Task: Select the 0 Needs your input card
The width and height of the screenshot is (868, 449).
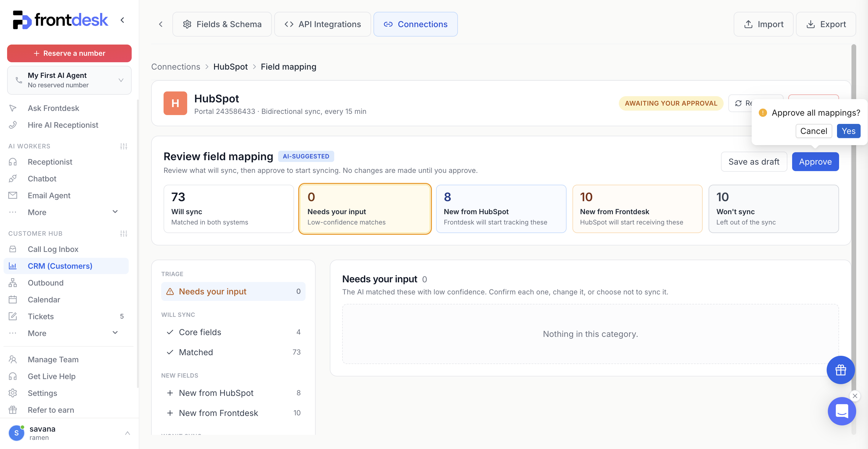Action: (365, 209)
